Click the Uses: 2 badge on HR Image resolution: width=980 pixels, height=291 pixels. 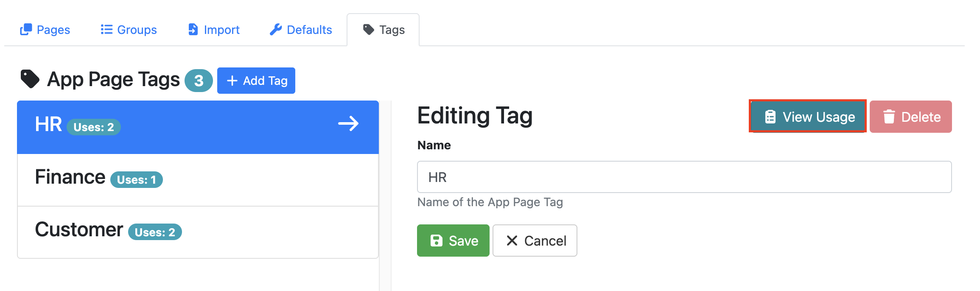click(x=94, y=127)
